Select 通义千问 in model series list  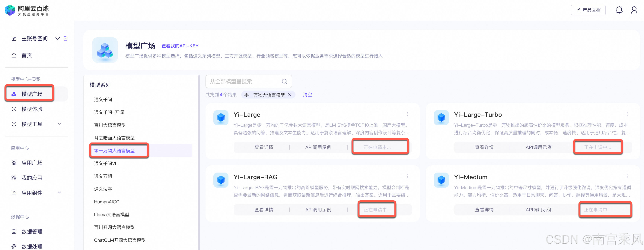coord(103,99)
